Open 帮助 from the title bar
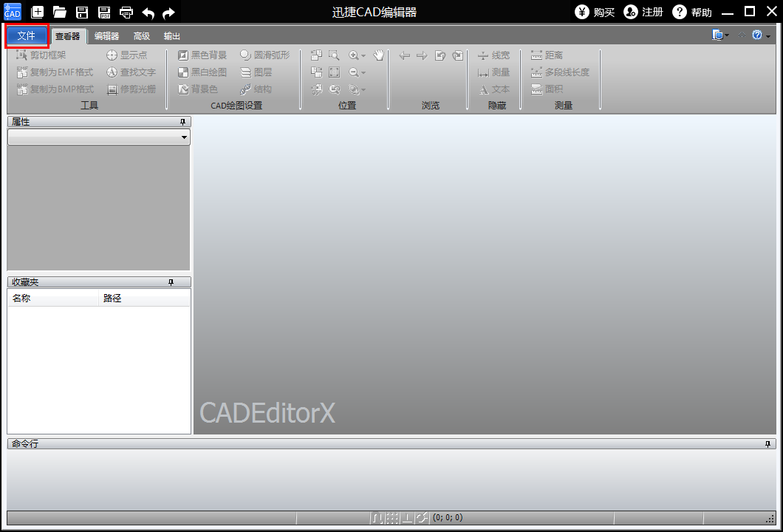Viewport: 783px width, 532px height. (x=695, y=12)
